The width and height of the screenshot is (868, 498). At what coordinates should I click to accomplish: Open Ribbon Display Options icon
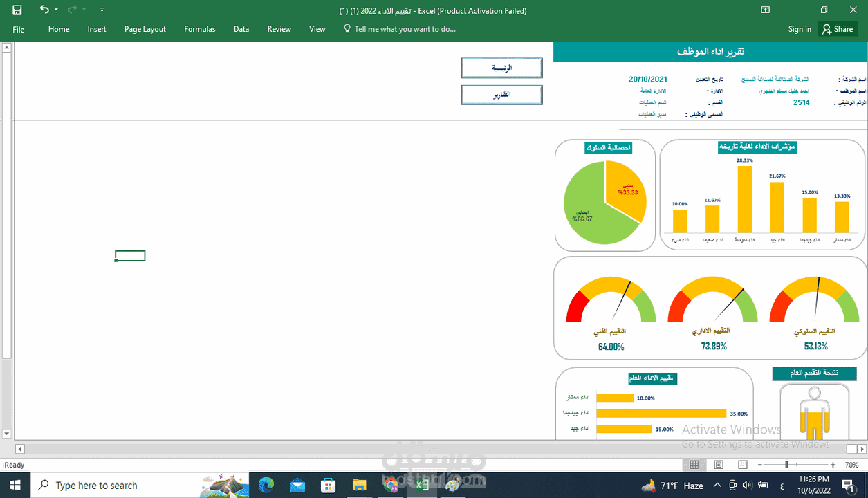[766, 10]
